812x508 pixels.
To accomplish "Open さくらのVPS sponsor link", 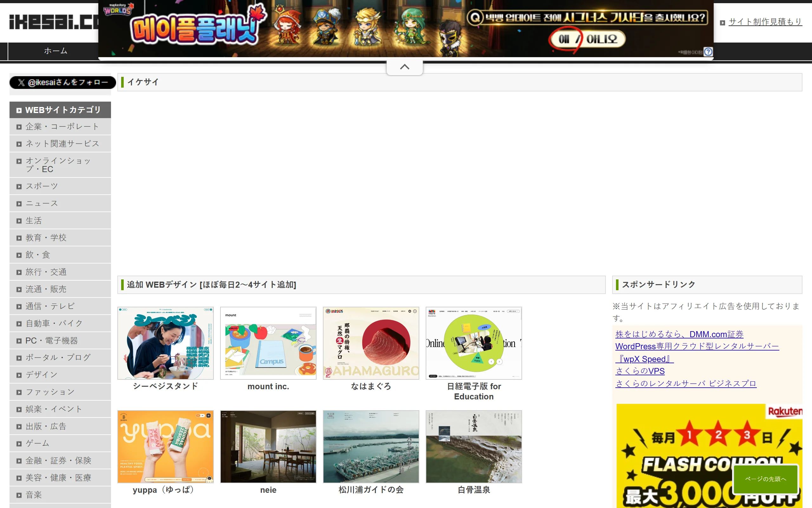I will pyautogui.click(x=640, y=371).
